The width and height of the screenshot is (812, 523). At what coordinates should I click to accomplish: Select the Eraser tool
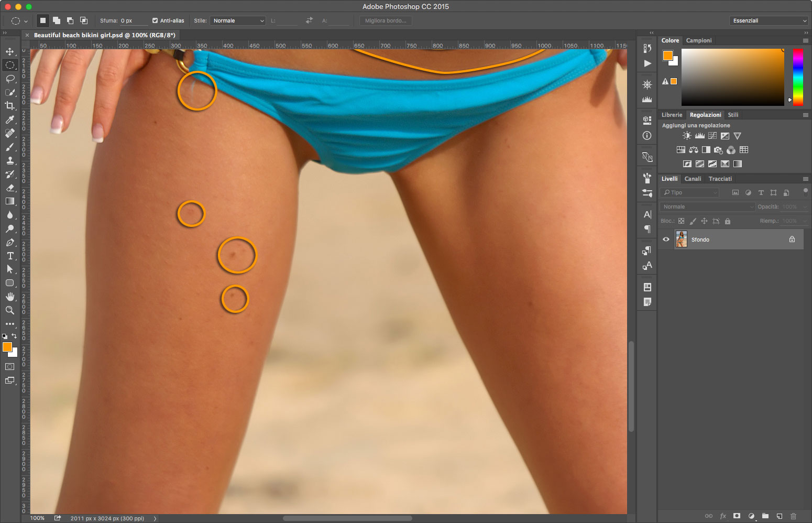[x=10, y=188]
